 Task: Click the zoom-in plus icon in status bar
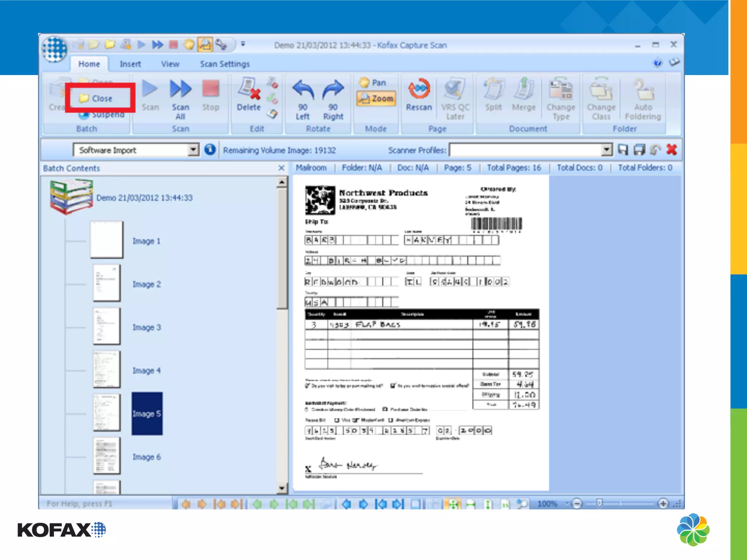point(663,503)
